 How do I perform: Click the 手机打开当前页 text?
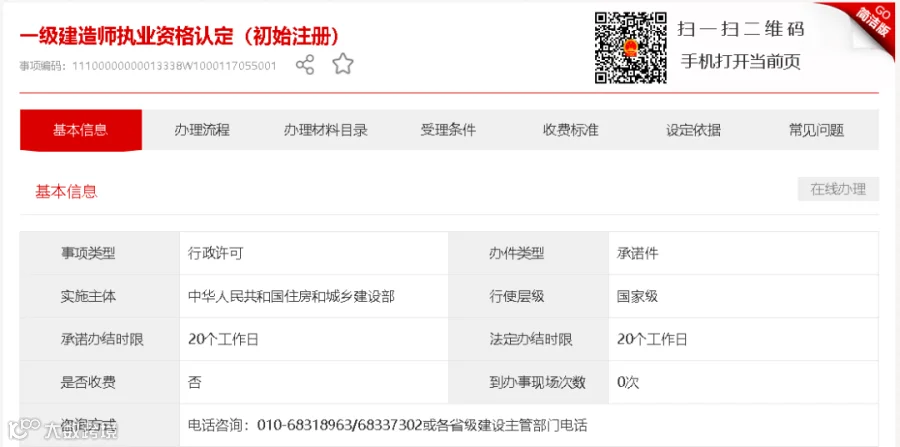(x=740, y=61)
